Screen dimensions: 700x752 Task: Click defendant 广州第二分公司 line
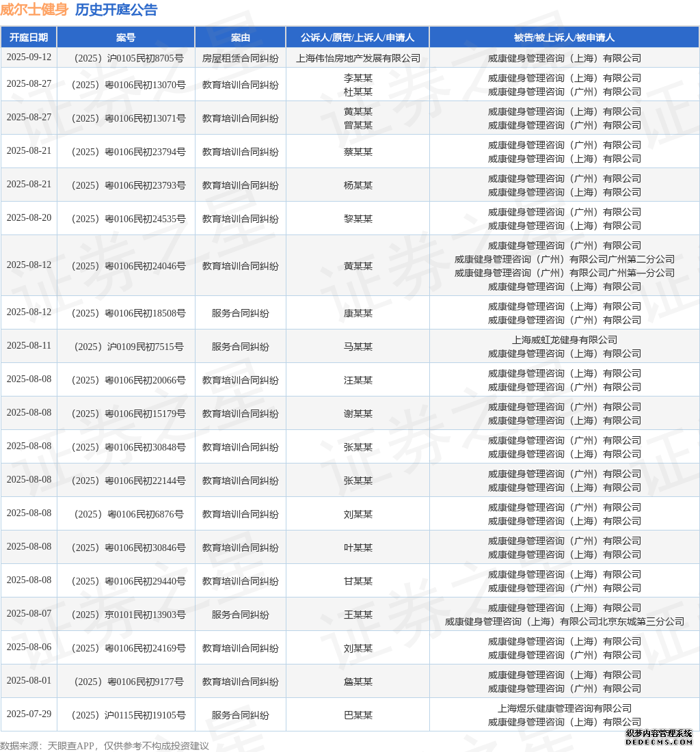565,259
